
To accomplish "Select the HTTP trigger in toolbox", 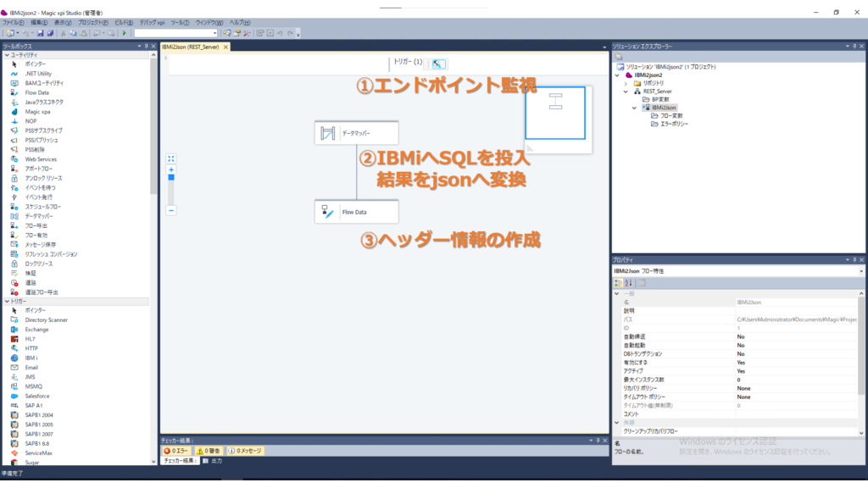I will (31, 348).
